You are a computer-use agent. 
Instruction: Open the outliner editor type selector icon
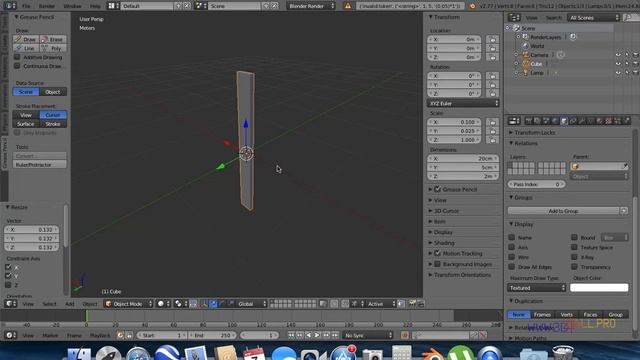pos(514,18)
